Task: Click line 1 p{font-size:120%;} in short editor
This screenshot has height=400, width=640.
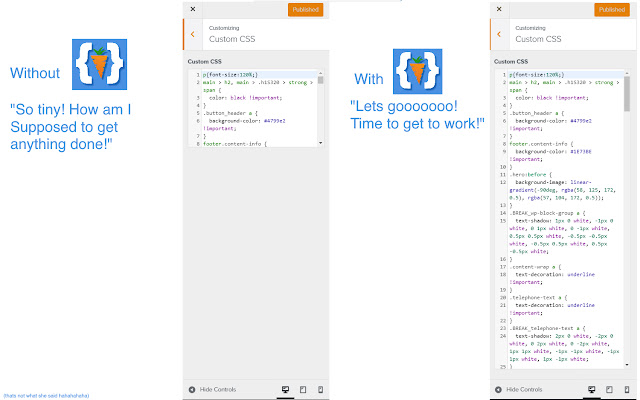Action: [x=230, y=75]
